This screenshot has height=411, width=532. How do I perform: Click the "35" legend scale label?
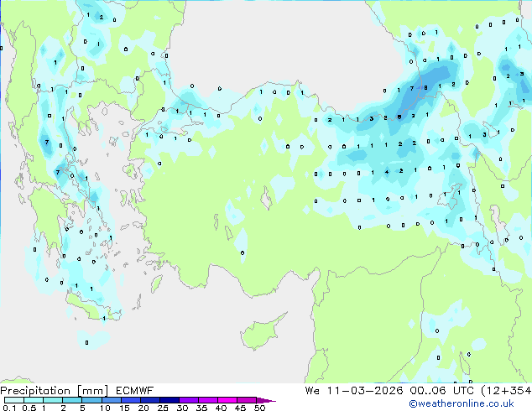[x=201, y=408]
